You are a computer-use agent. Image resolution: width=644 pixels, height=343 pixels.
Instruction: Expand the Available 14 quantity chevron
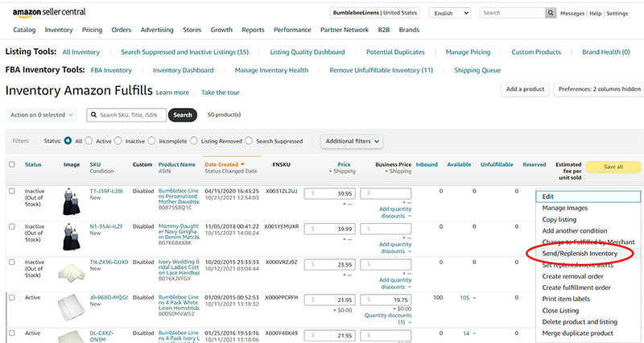pos(474,333)
